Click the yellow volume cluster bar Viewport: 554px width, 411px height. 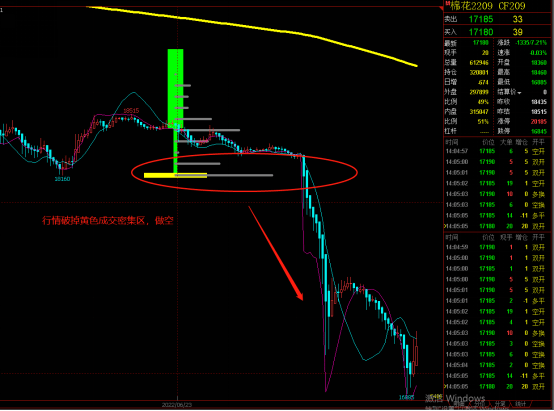click(175, 175)
